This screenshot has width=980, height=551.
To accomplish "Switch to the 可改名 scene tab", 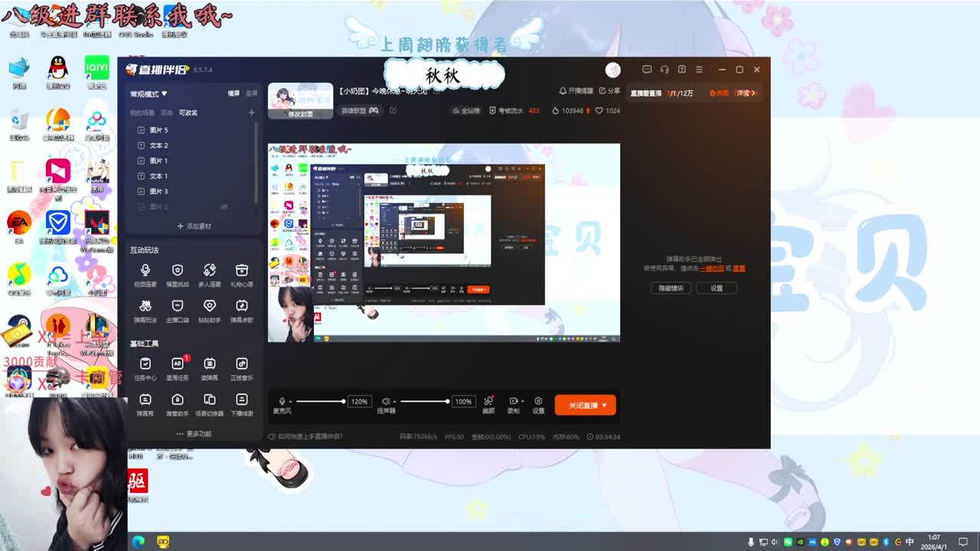I will (x=188, y=112).
